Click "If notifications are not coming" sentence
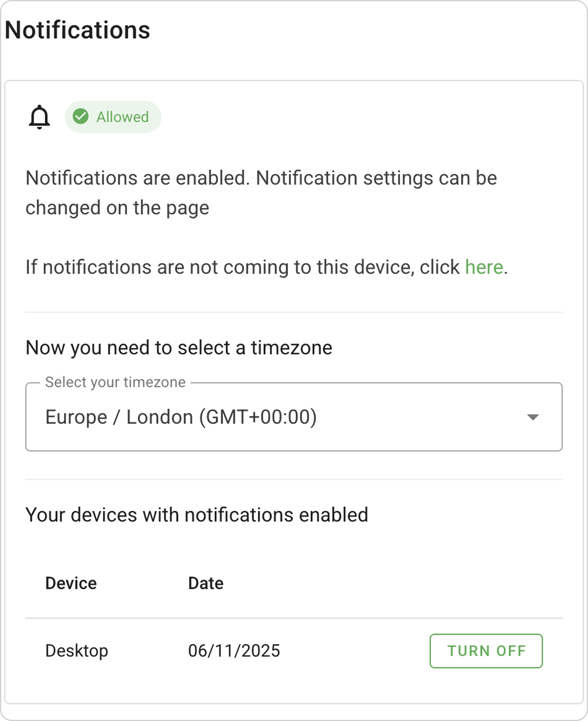The height and width of the screenshot is (721, 588). (x=242, y=267)
